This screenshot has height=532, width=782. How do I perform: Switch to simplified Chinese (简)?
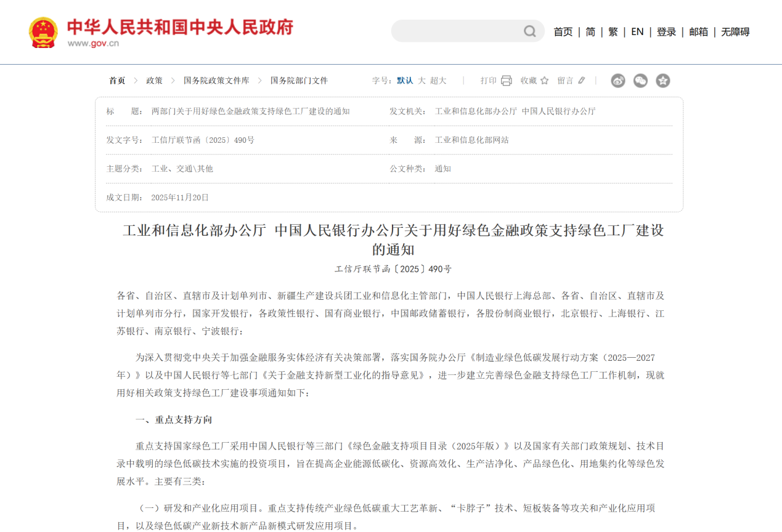tap(590, 32)
